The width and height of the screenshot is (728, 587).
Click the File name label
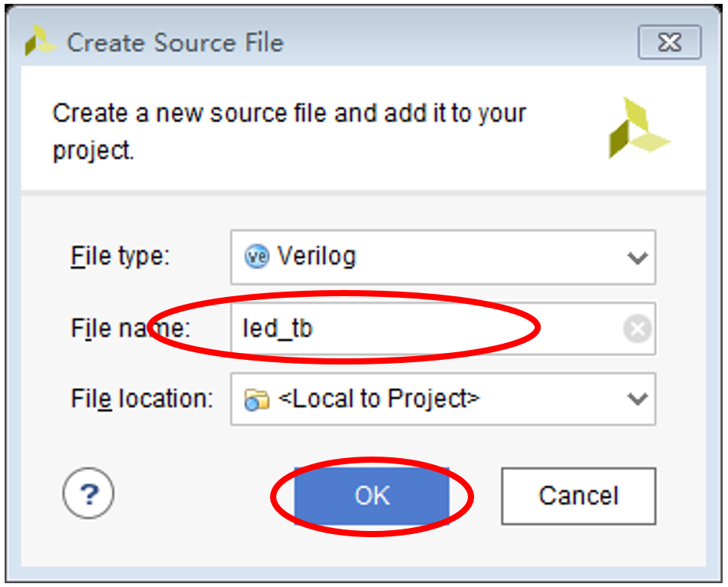130,328
